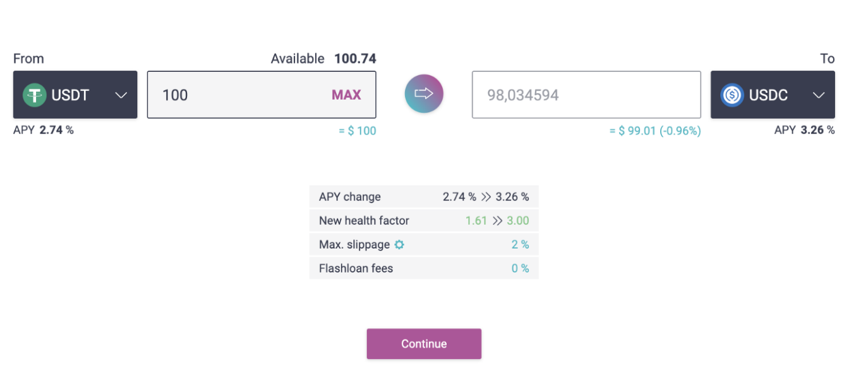The height and width of the screenshot is (371, 868).
Task: Open Max. slippage settings gear
Action: point(399,244)
